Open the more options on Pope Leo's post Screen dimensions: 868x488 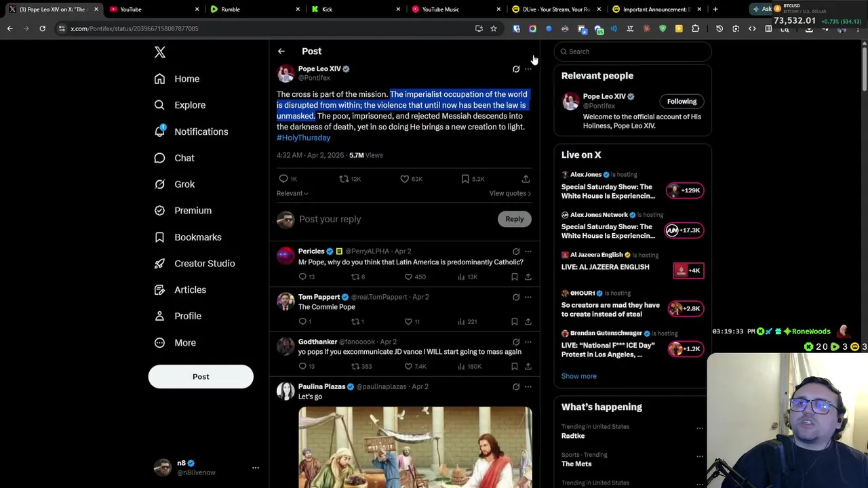pos(528,69)
